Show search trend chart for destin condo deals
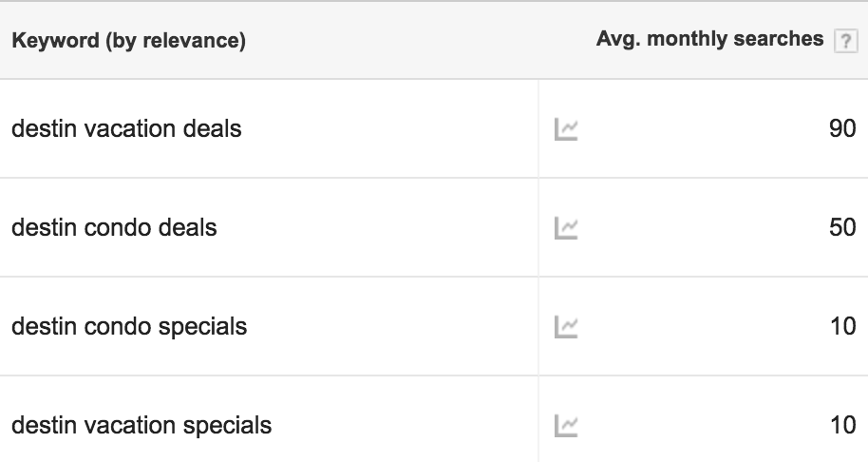The width and height of the screenshot is (868, 462). point(566,228)
